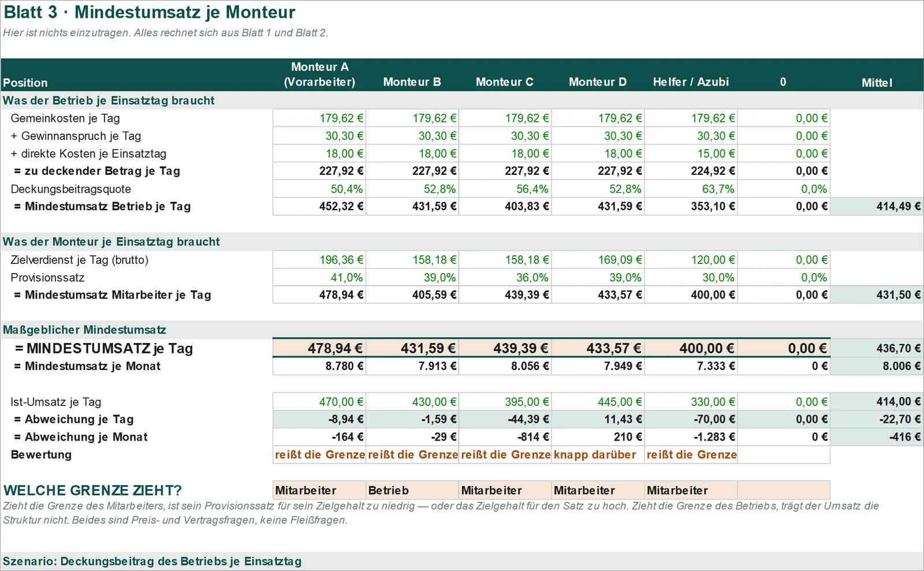Click the -1.283 € Abweichung je Monat cell
This screenshot has width=924, height=571.
tap(691, 437)
